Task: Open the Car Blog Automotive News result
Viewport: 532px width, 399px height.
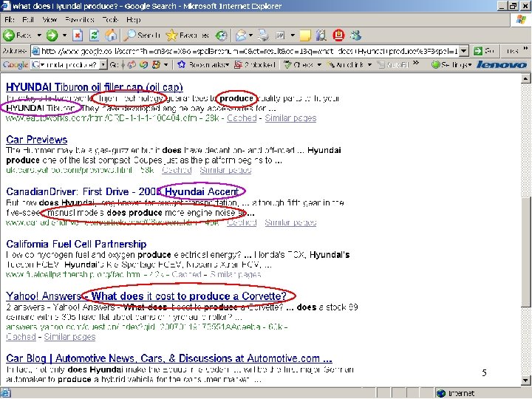Action: [169, 358]
